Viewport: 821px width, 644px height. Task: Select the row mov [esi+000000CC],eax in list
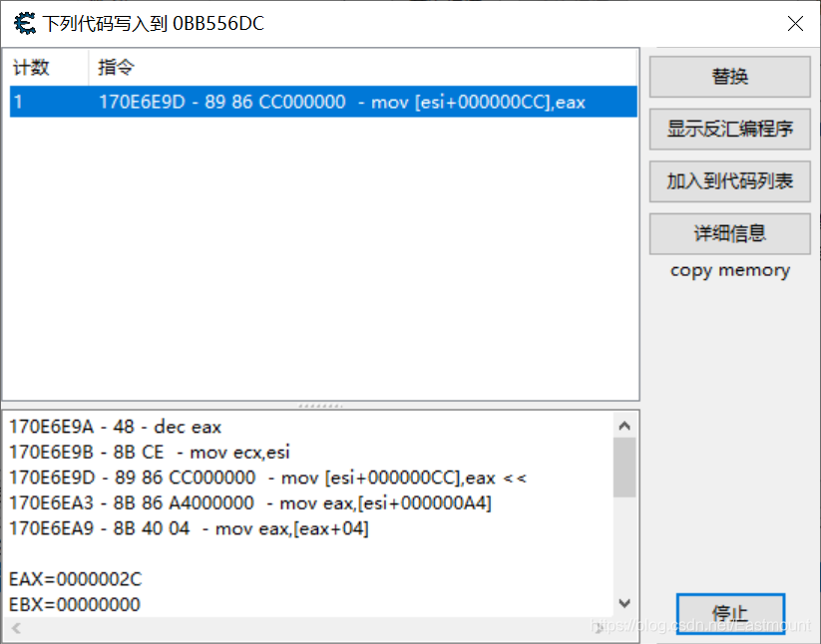click(323, 102)
